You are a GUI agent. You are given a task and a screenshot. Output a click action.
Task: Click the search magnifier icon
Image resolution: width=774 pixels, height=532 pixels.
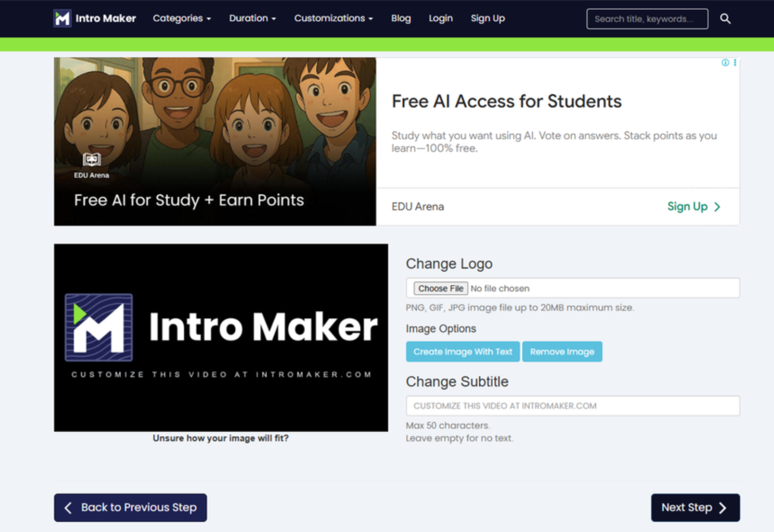(725, 18)
